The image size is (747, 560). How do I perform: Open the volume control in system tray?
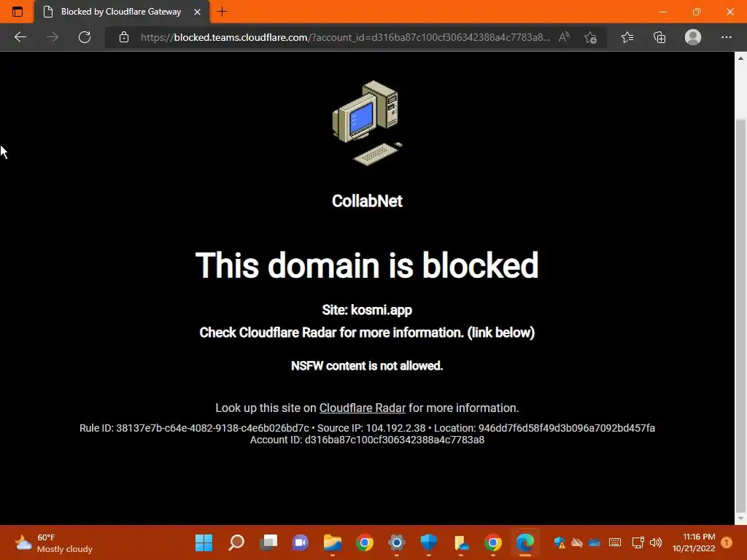tap(656, 542)
